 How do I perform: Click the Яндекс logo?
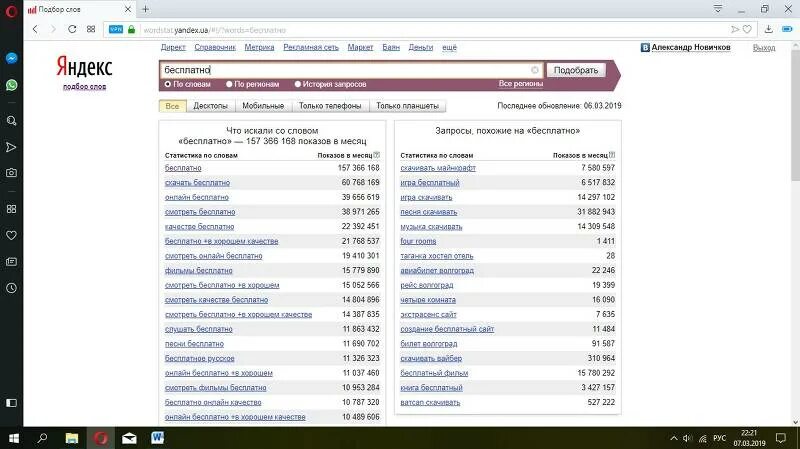tap(84, 67)
